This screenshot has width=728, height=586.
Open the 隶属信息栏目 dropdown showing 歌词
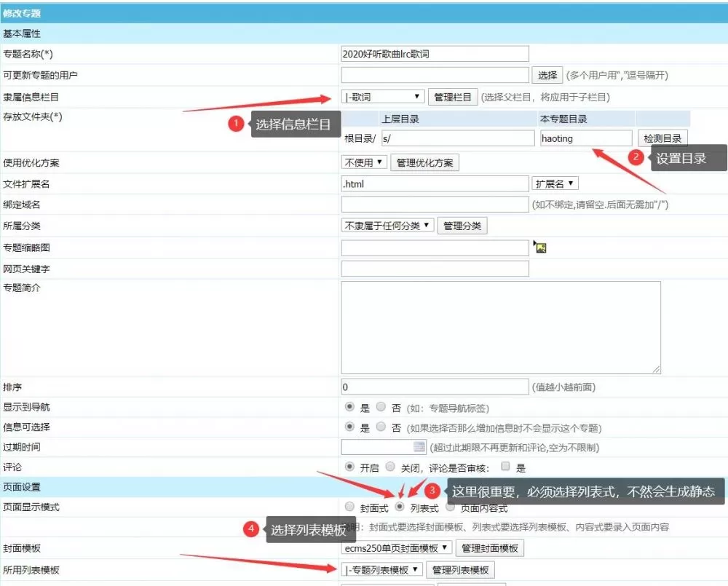point(383,97)
